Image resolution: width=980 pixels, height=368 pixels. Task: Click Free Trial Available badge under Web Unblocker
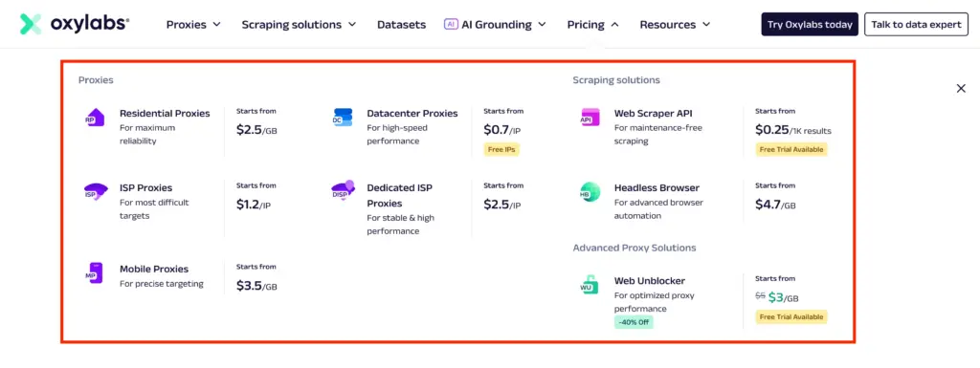(x=791, y=316)
